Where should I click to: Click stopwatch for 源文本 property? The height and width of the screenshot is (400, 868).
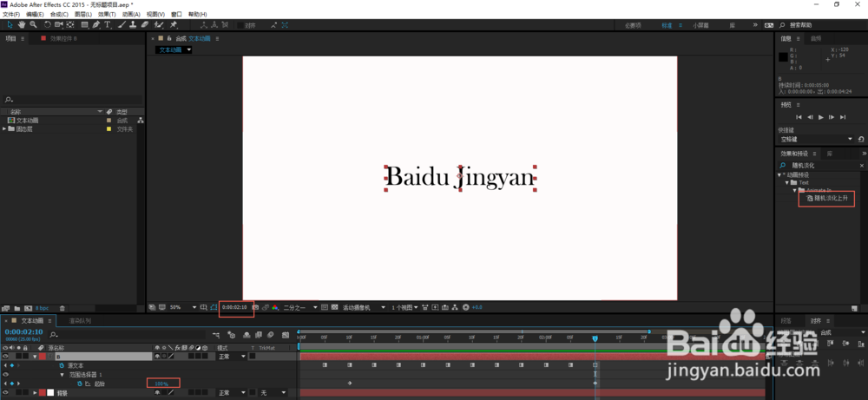tap(62, 365)
